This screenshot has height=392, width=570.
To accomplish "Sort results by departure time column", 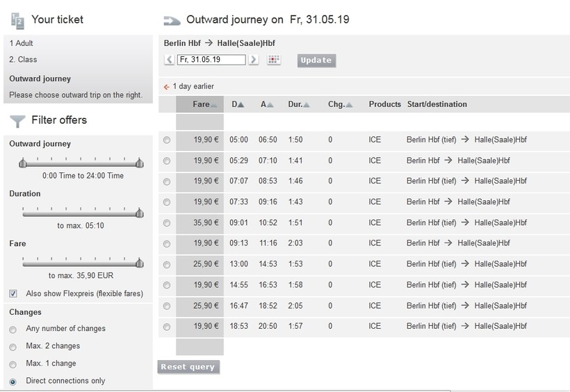I will tap(238, 104).
